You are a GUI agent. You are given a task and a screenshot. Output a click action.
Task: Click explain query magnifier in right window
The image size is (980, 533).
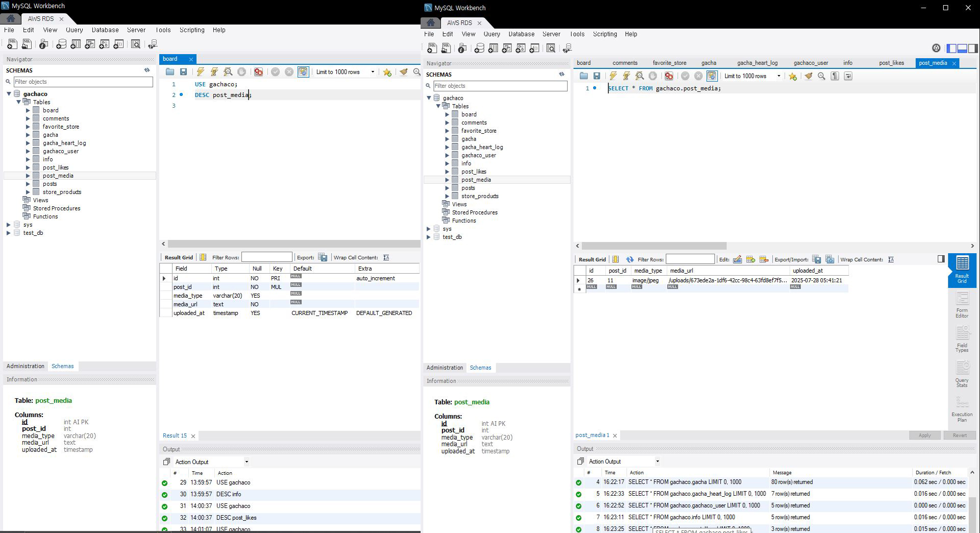tap(640, 76)
